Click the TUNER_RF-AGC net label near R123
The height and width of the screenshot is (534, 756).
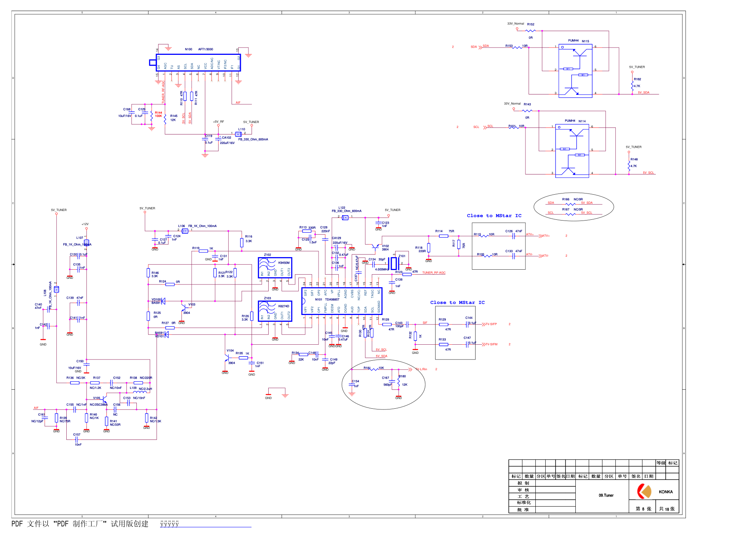click(434, 273)
